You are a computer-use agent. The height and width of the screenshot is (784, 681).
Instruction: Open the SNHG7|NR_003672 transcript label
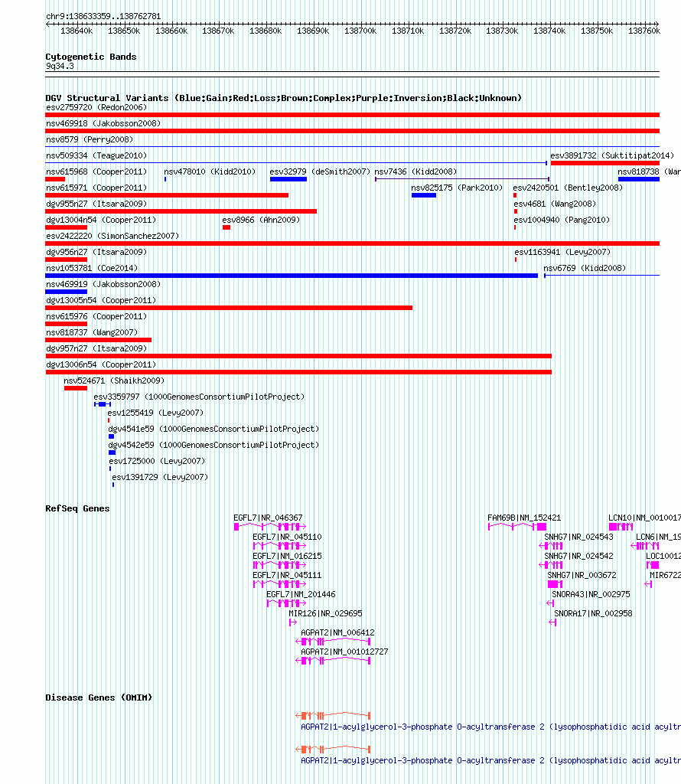[x=582, y=576]
